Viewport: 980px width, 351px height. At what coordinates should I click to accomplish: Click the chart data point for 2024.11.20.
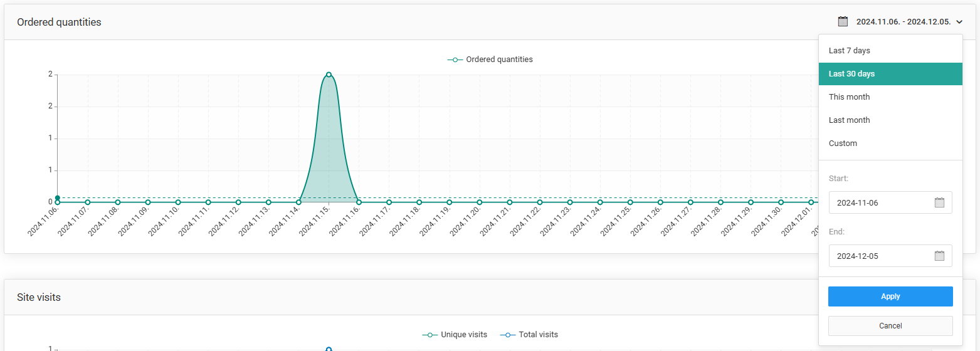[480, 202]
